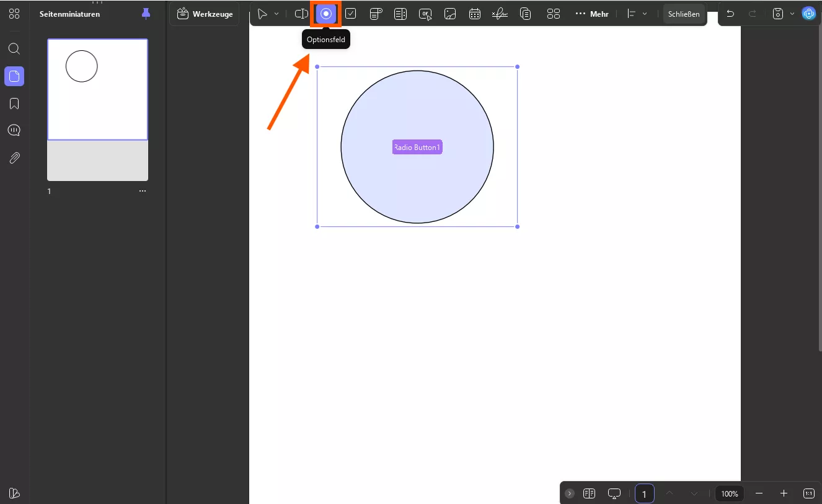Open the bookmarks panel icon
The width and height of the screenshot is (822, 504).
click(x=14, y=104)
